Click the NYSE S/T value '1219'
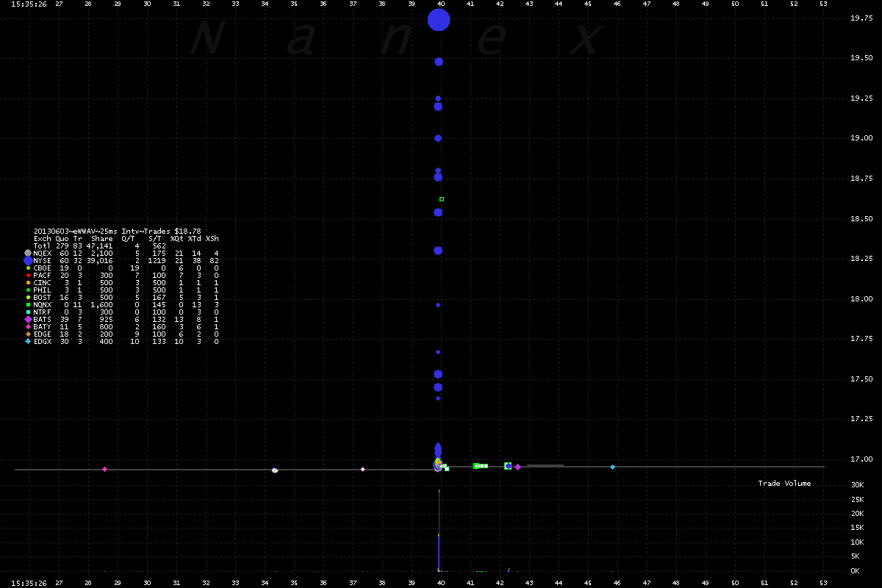Image resolution: width=882 pixels, height=588 pixels. (157, 260)
